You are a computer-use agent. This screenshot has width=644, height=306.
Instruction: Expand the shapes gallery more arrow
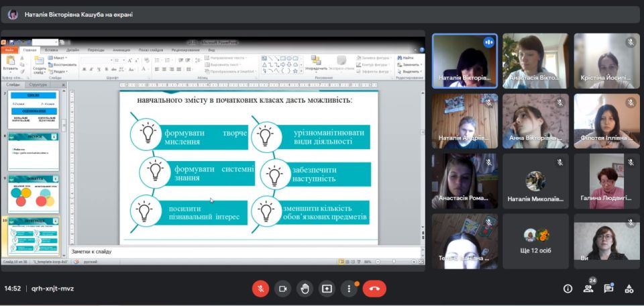point(301,71)
